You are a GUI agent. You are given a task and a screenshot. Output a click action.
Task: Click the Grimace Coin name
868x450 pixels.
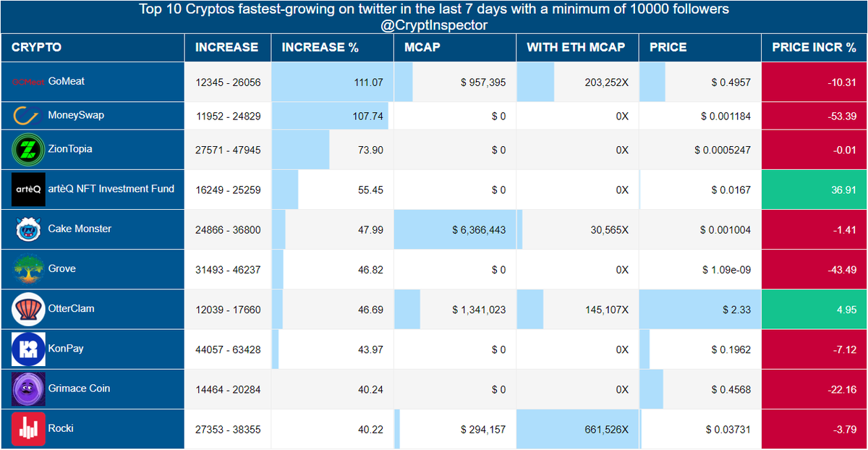[x=80, y=388]
